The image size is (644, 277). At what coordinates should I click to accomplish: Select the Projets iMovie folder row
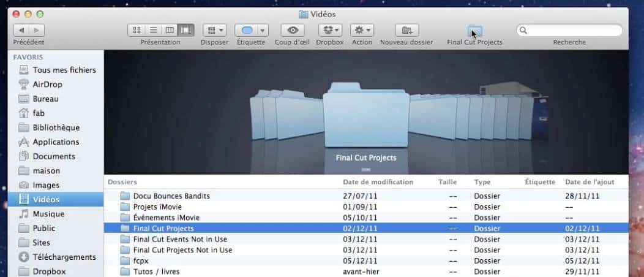[366, 207]
